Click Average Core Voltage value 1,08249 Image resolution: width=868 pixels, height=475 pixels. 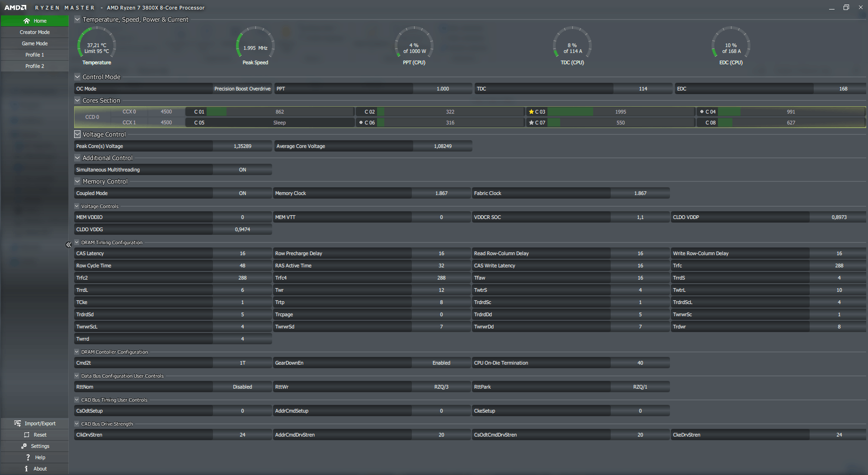point(443,146)
